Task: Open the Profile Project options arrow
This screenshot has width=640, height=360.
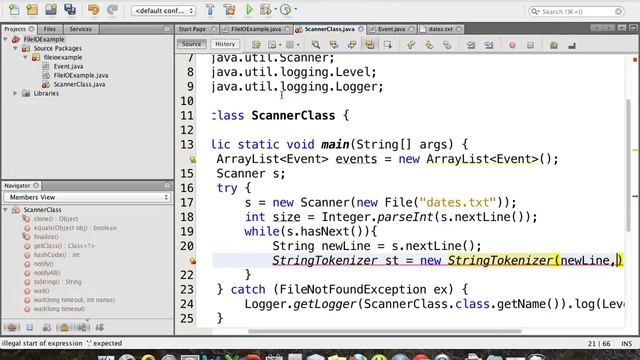Action: (x=296, y=9)
